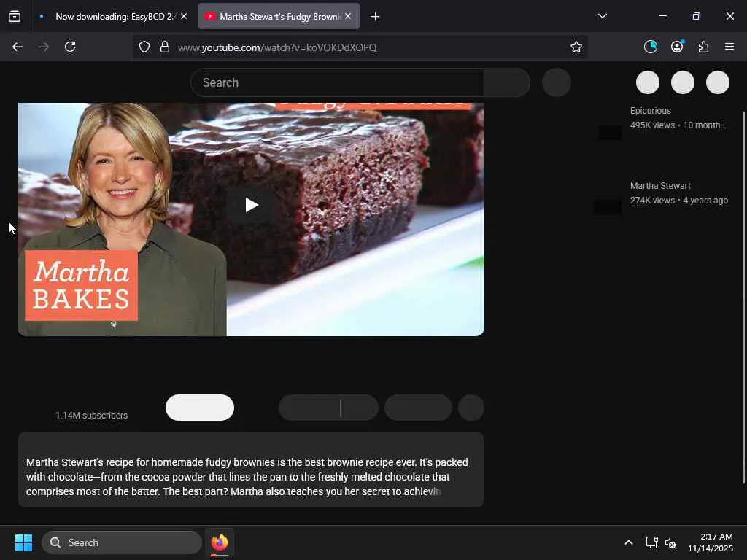Open the blue circular toolbar extension icon
Screen dimensions: 747x560
pos(650,47)
